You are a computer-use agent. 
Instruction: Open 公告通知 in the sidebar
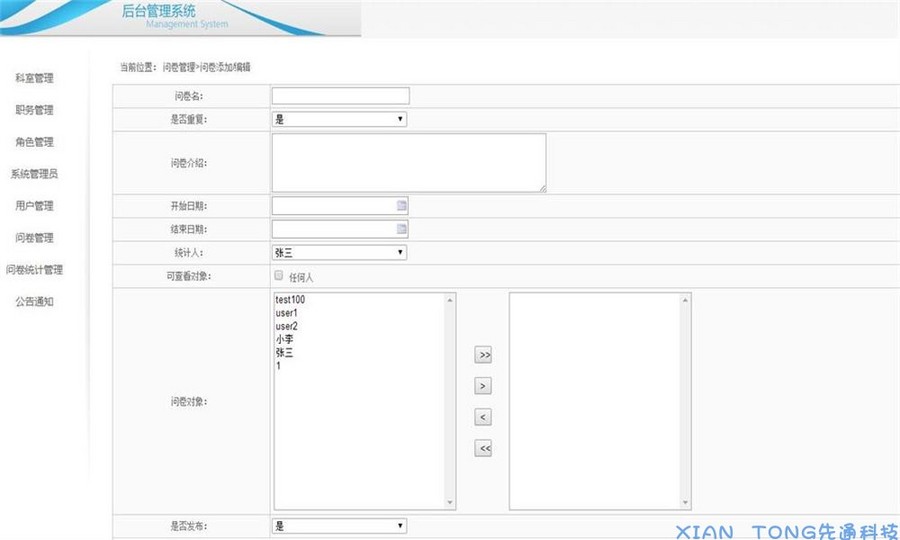[34, 301]
